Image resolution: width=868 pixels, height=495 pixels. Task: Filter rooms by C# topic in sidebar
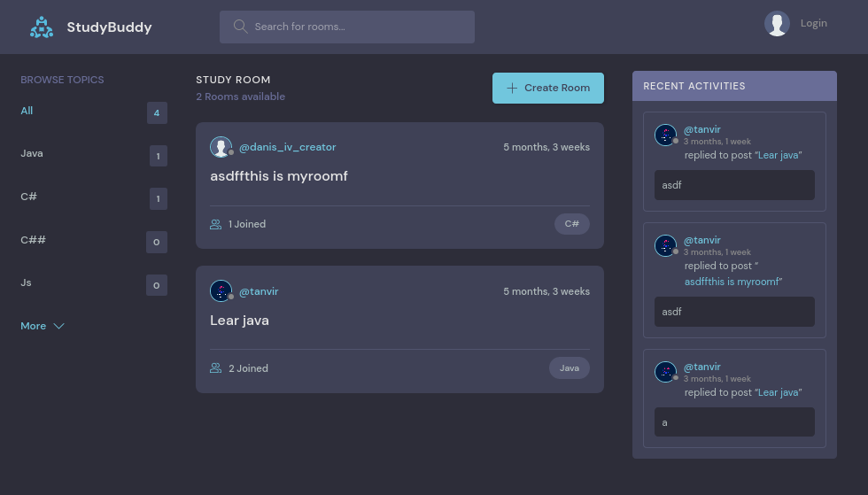pos(29,197)
